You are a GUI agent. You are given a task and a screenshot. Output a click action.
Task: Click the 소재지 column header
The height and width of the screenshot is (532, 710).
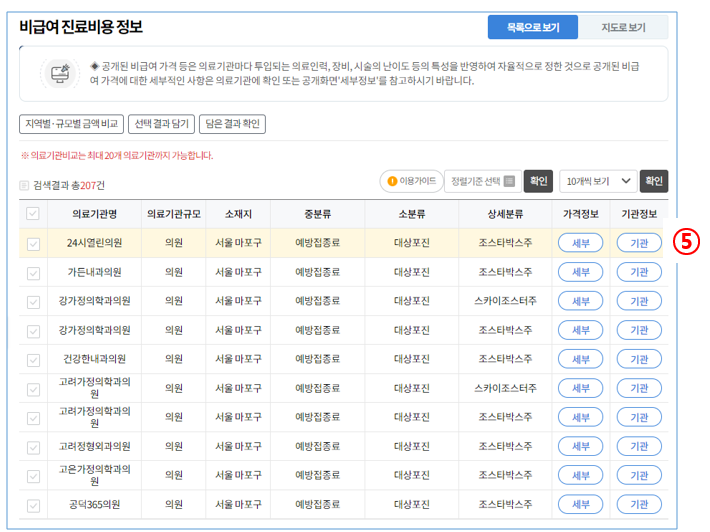238,214
